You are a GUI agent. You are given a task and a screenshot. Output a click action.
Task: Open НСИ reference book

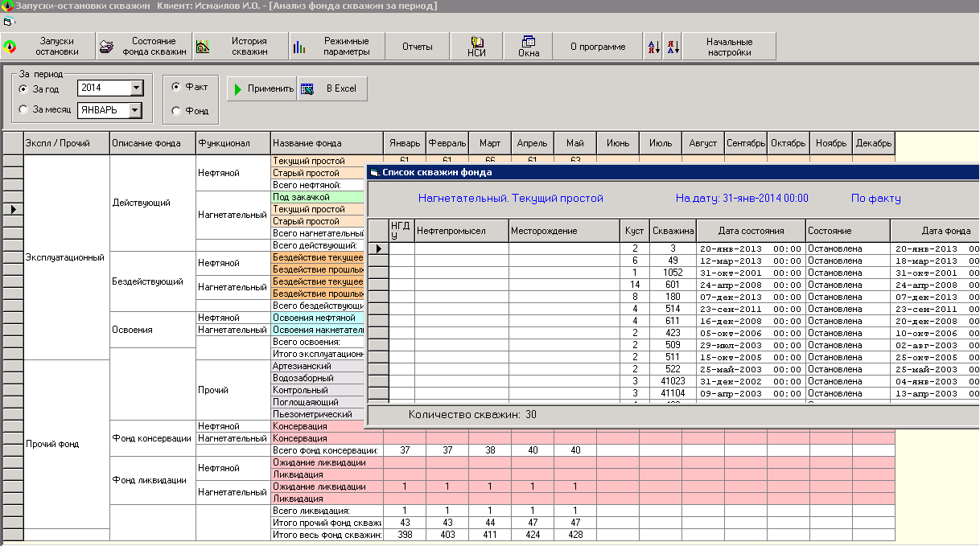point(477,47)
